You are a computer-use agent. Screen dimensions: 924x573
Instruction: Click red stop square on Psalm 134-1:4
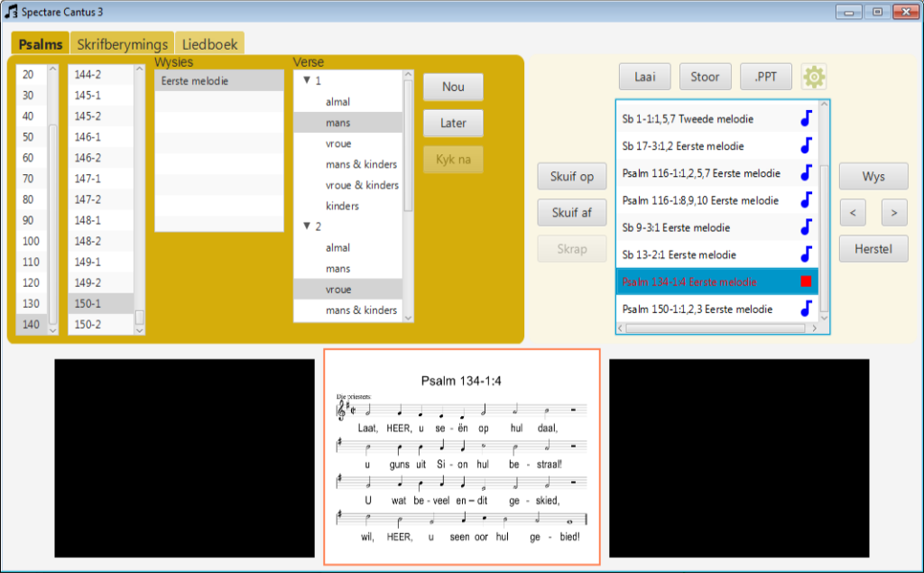coord(807,282)
